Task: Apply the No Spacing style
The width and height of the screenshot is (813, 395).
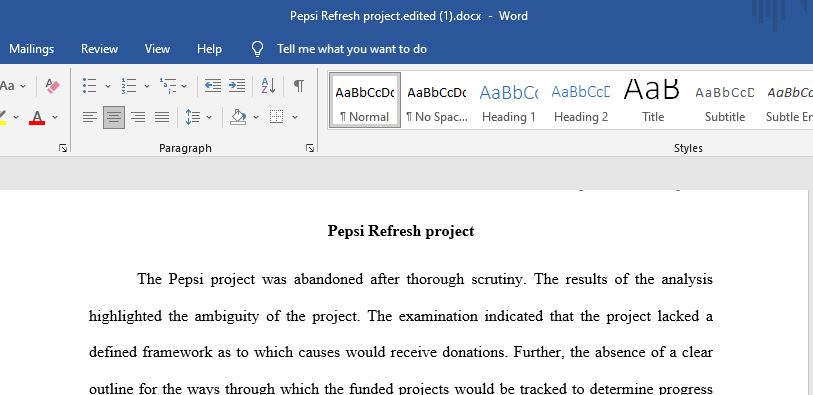Action: [x=437, y=100]
